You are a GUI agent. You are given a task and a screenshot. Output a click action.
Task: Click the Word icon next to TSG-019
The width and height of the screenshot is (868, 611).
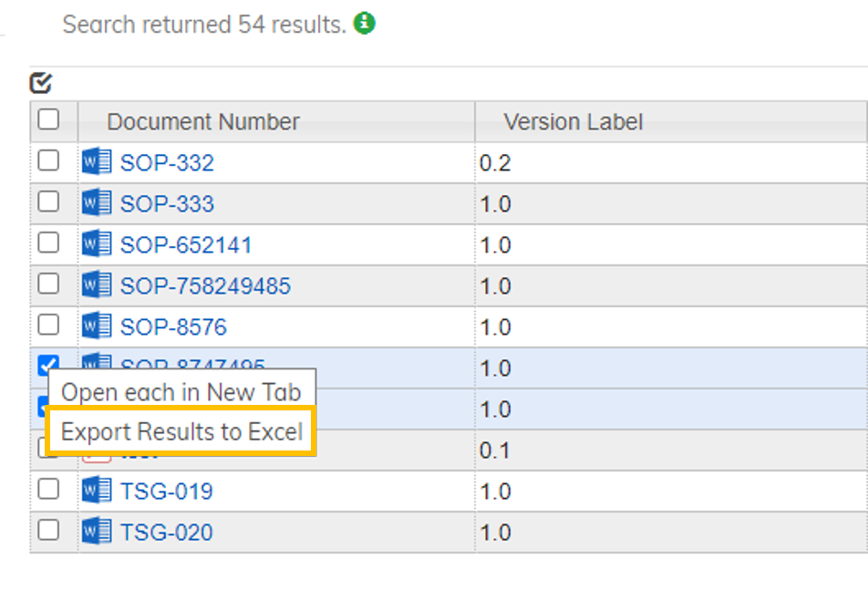(97, 491)
